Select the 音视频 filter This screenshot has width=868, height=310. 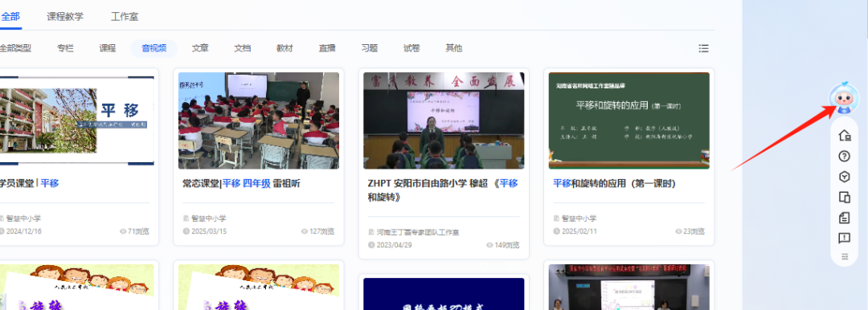(x=154, y=48)
